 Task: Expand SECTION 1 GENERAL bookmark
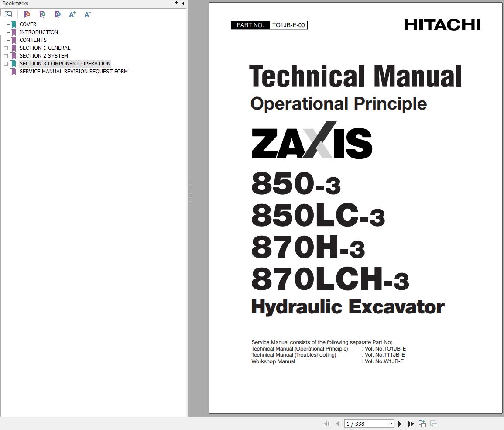6,48
